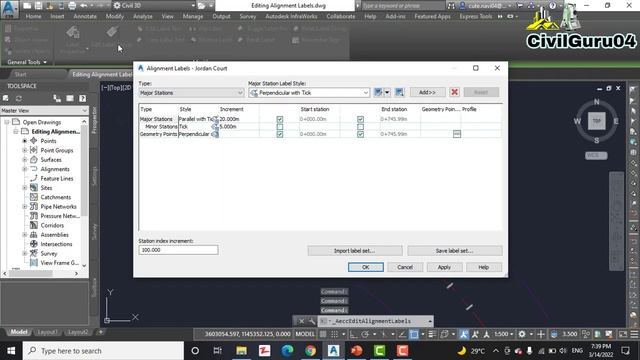This screenshot has height=360, width=640.
Task: Click the pick label style from drawing icon
Action: click(x=399, y=92)
